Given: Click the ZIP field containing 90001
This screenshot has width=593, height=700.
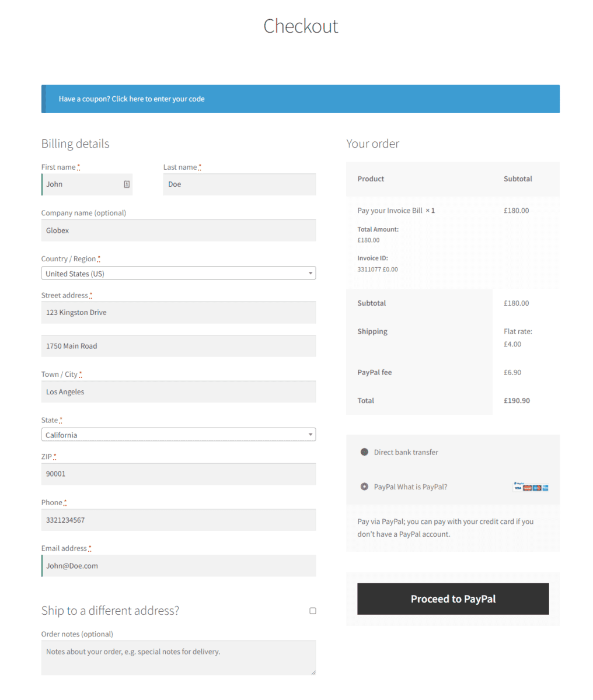Looking at the screenshot, I should [x=179, y=474].
